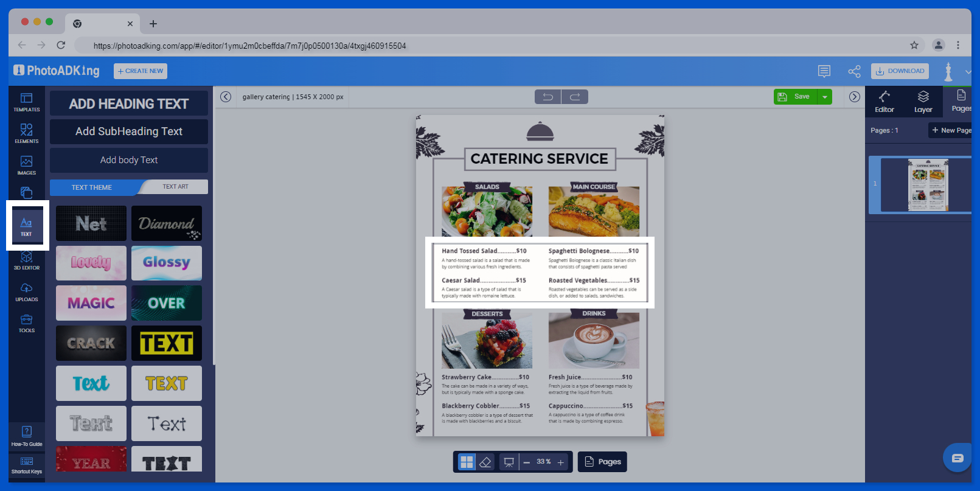This screenshot has width=980, height=491.
Task: Select page 1 thumbnail in Pages panel
Action: tap(927, 185)
